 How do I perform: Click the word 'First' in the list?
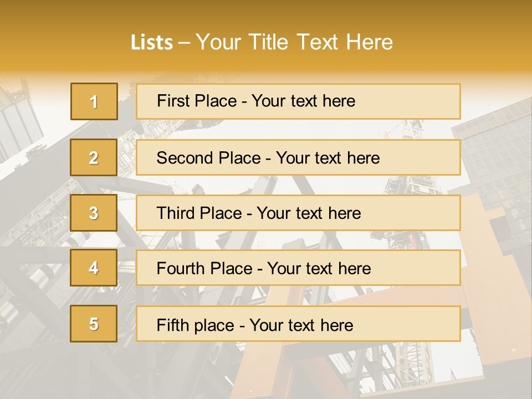coord(174,101)
